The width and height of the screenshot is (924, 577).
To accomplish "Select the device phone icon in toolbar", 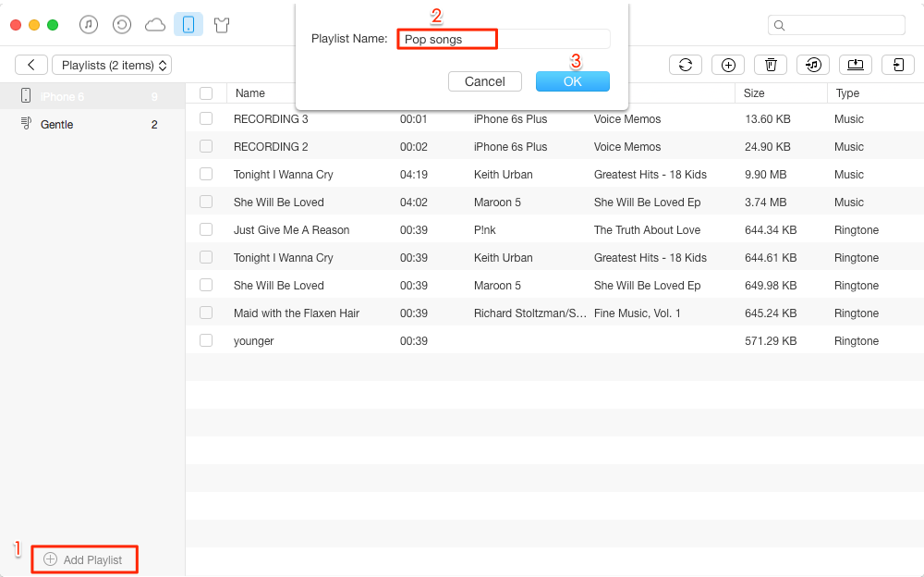I will (x=188, y=25).
